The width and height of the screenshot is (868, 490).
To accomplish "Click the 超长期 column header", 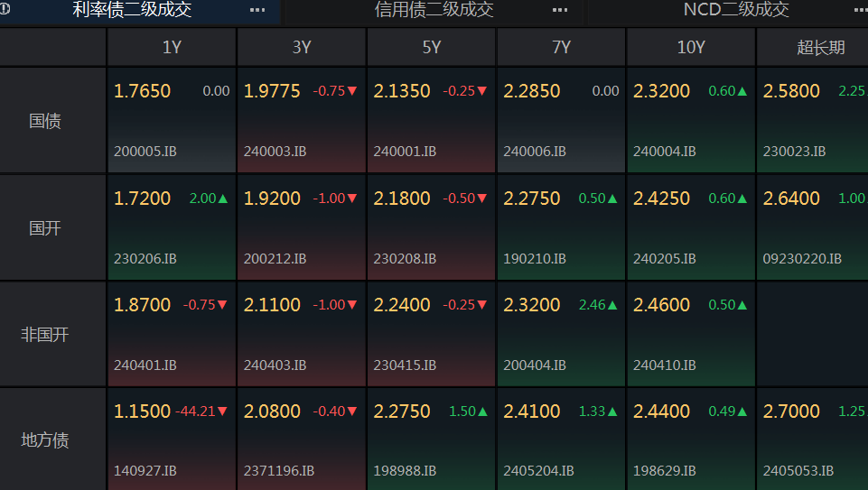I will 813,47.
